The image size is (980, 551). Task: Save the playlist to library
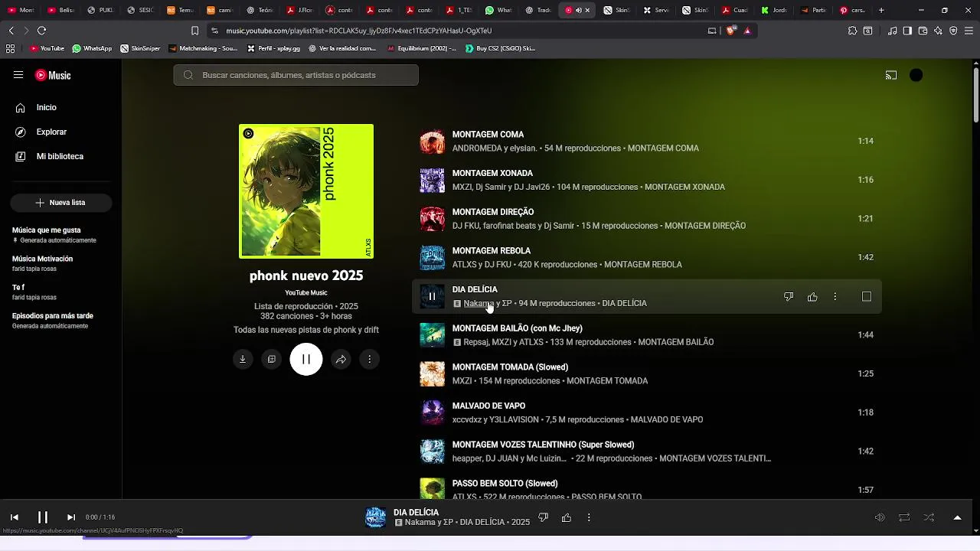(272, 359)
